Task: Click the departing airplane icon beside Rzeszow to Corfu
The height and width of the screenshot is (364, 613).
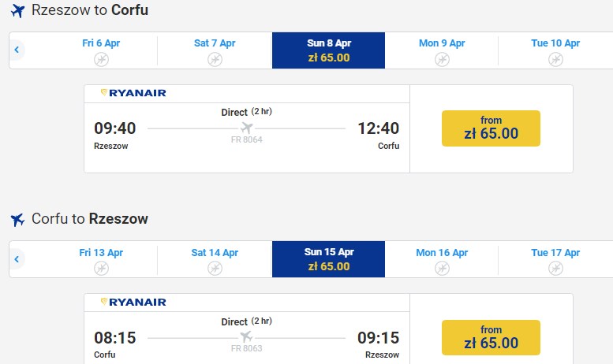Action: tap(17, 11)
